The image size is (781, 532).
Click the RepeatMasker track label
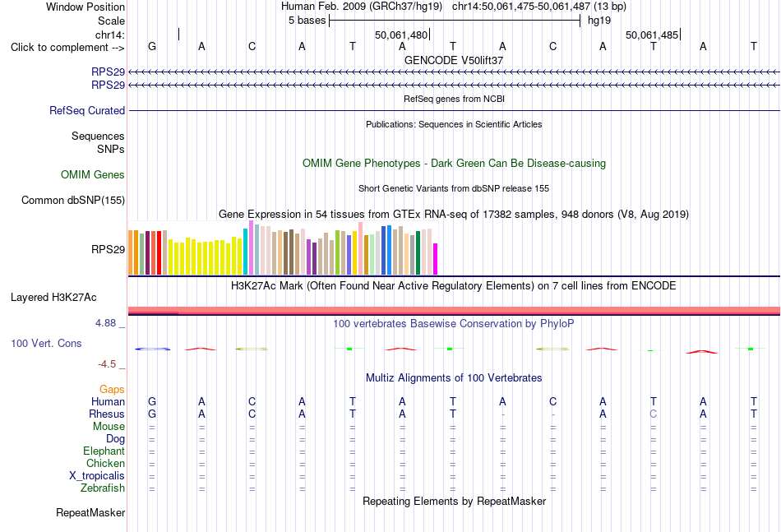click(x=90, y=512)
